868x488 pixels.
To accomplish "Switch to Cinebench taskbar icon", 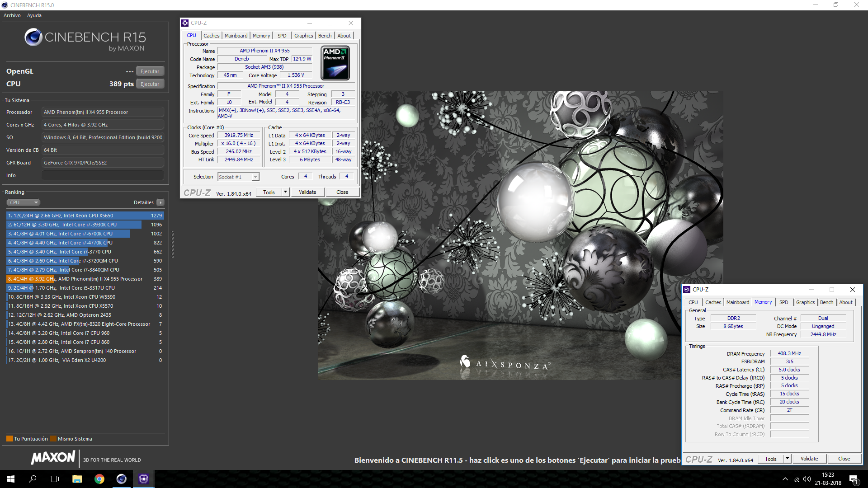I will pyautogui.click(x=121, y=479).
